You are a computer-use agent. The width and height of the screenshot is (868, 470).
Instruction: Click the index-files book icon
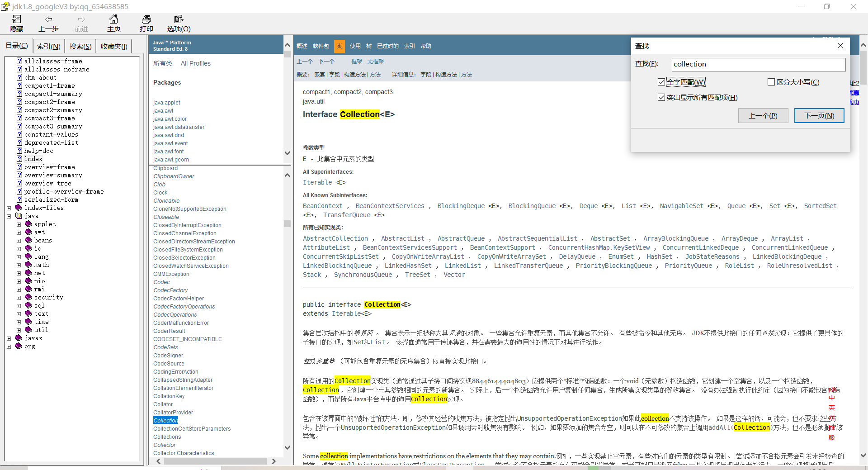pyautogui.click(x=19, y=208)
